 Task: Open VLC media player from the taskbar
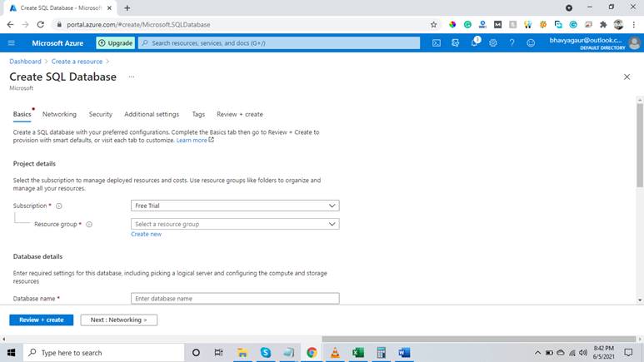pos(335,353)
